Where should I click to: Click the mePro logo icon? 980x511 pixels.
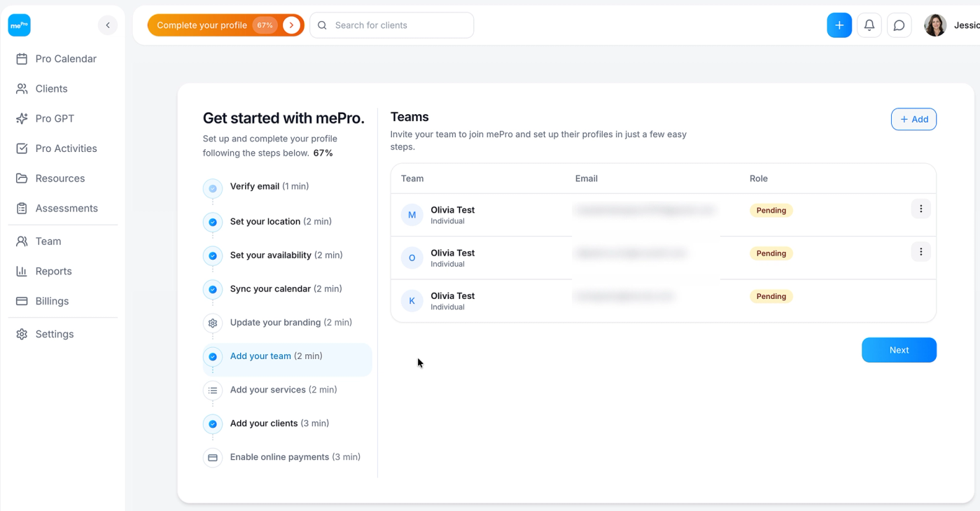click(x=20, y=25)
